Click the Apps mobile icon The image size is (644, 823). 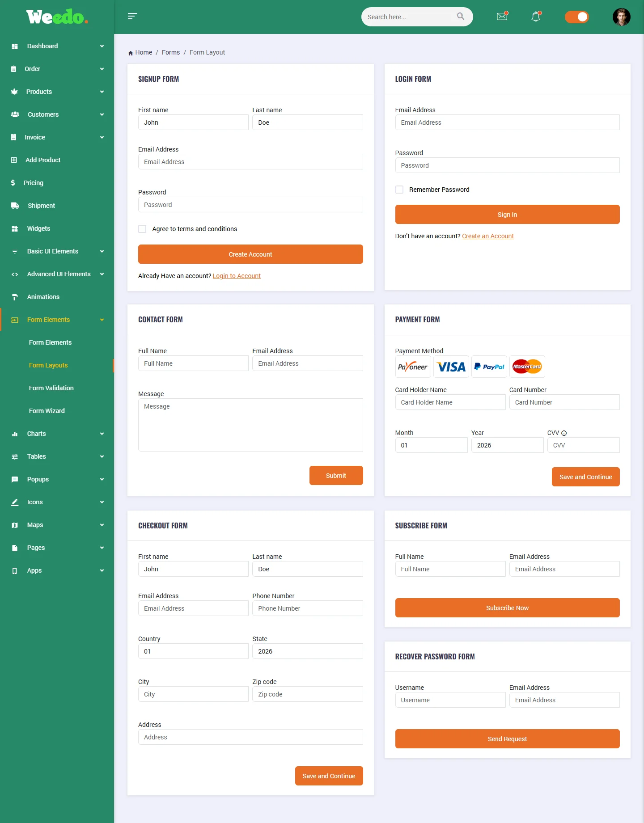coord(15,570)
